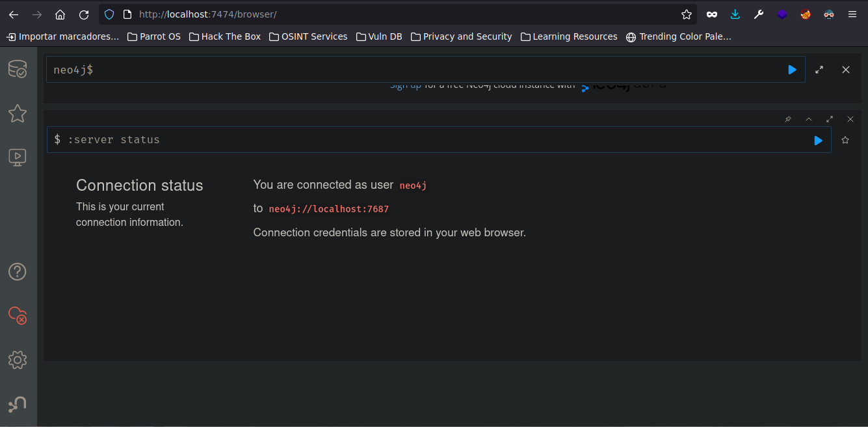This screenshot has height=427, width=868.
Task: Open the Browser settings gear icon
Action: pyautogui.click(x=18, y=360)
